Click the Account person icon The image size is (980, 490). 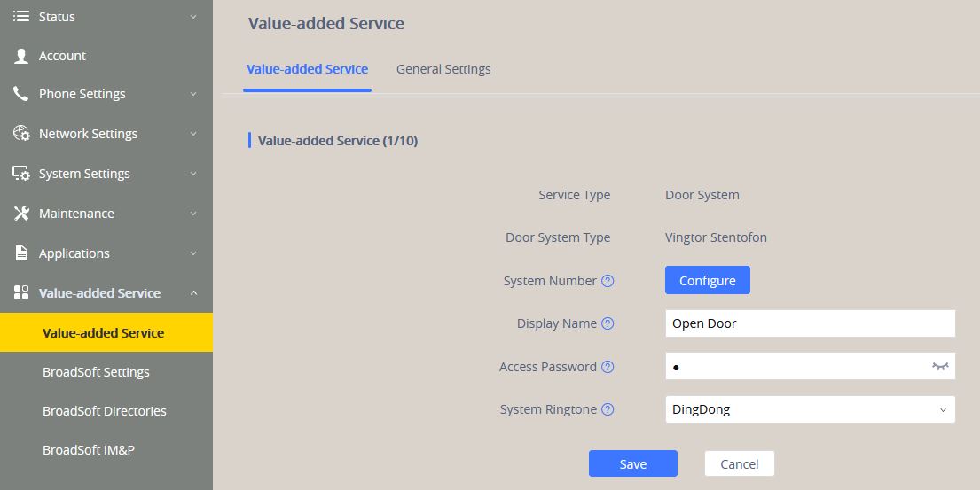click(x=21, y=56)
